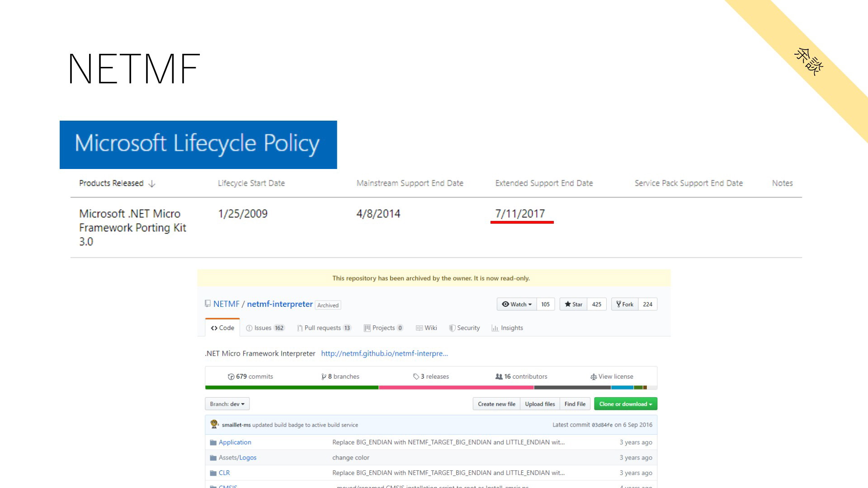
Task: Click the contributors people icon
Action: pos(499,376)
